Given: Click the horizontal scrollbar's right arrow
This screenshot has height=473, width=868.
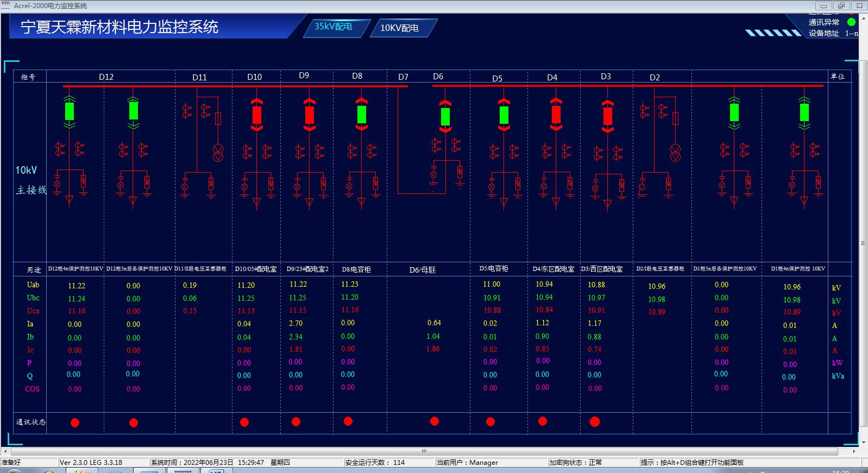Looking at the screenshot, I should (854, 451).
